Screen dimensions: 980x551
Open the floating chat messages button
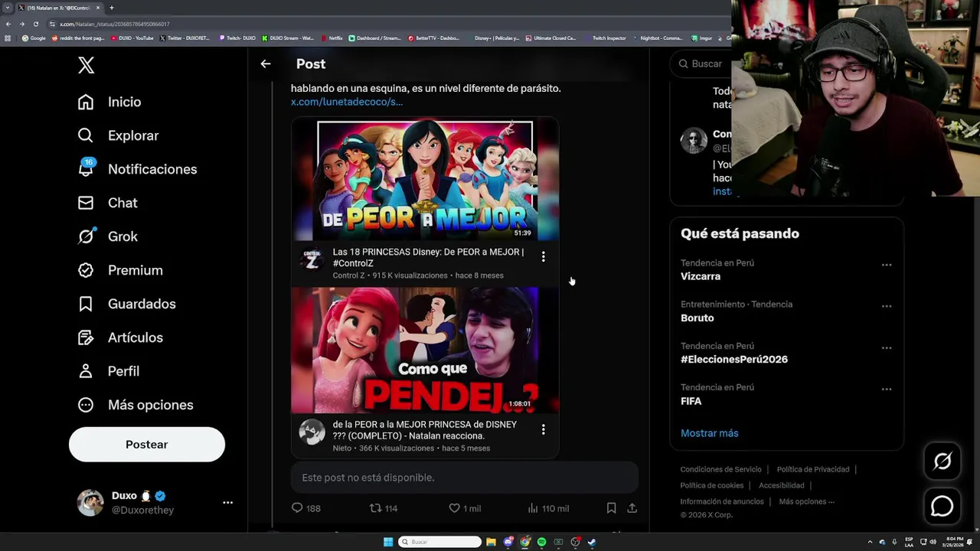tap(942, 506)
